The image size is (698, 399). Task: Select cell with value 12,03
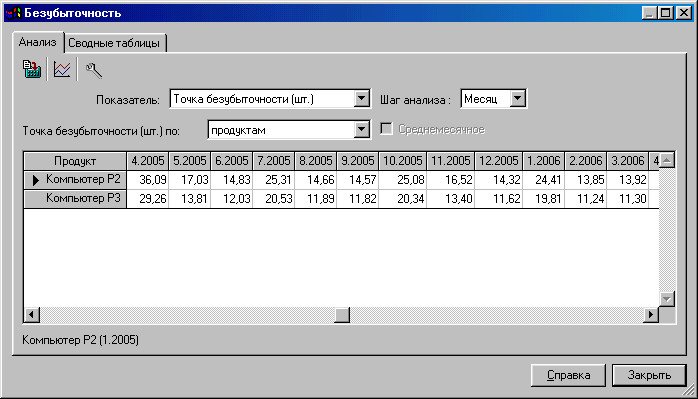click(x=231, y=199)
